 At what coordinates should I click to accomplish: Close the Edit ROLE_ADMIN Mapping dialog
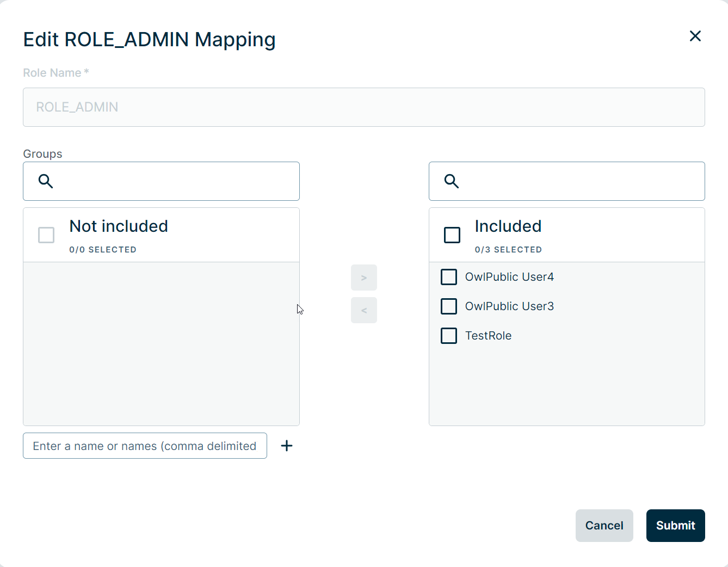[x=695, y=36]
